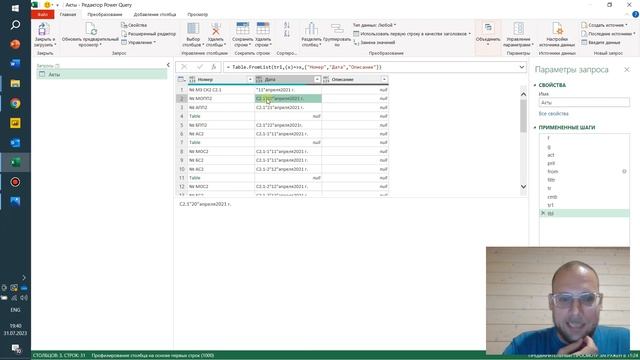Select the act applied step

point(584,155)
